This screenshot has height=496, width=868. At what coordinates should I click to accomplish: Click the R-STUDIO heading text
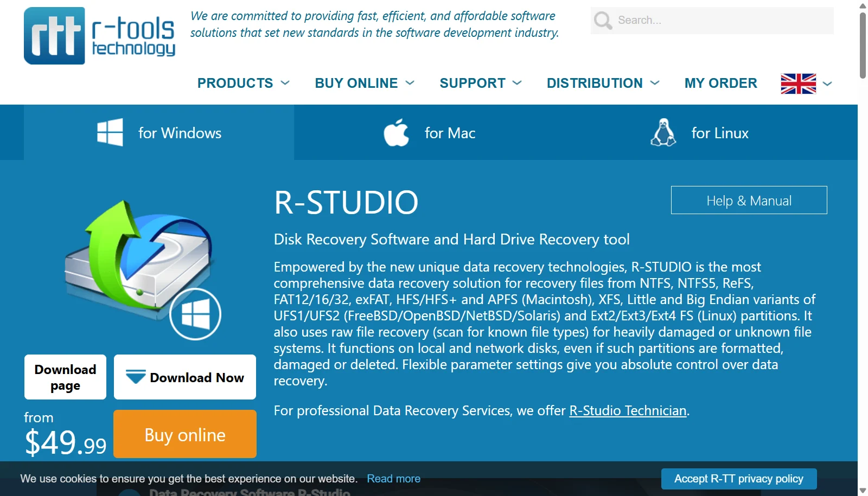click(346, 202)
